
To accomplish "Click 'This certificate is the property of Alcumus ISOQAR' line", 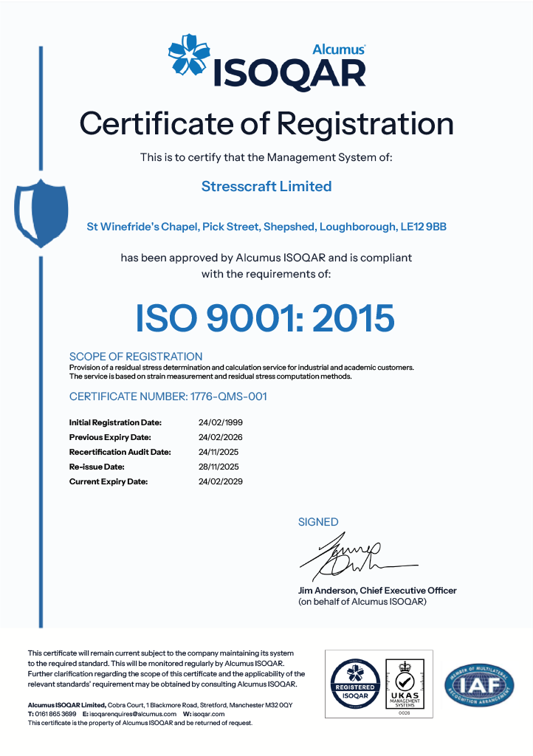I will click(140, 723).
